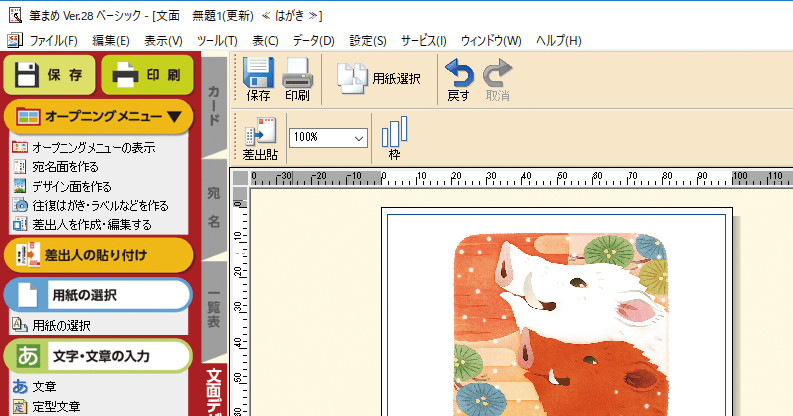Open the ツール(T) menu
This screenshot has height=416, width=793.
(x=217, y=40)
